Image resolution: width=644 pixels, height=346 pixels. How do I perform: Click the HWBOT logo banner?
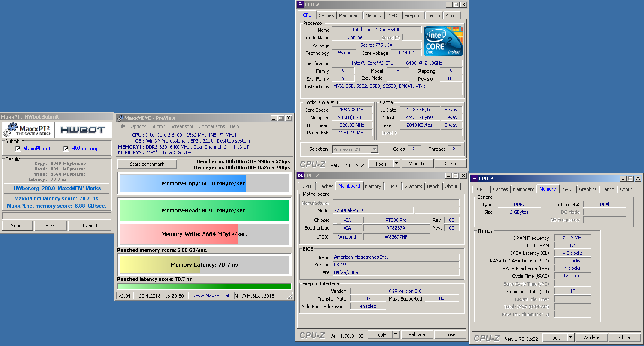(82, 130)
